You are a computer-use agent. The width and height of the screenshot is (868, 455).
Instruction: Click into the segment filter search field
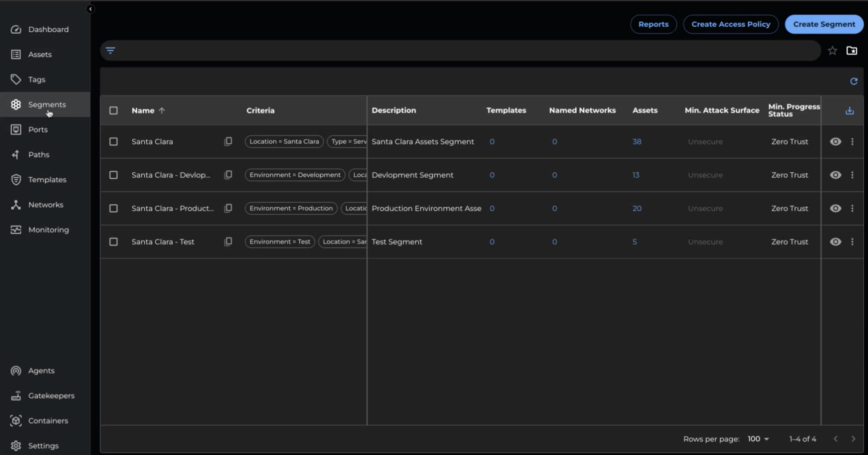click(465, 50)
